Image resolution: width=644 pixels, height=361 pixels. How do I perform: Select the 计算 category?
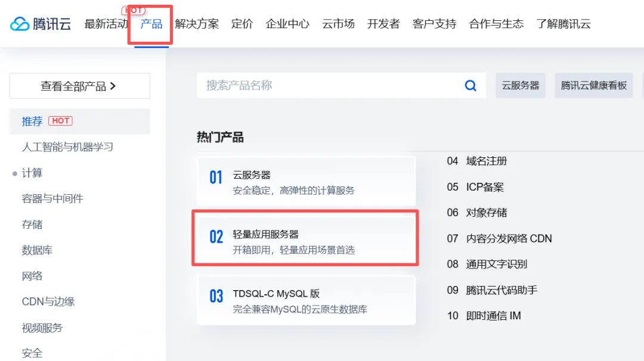(x=32, y=173)
